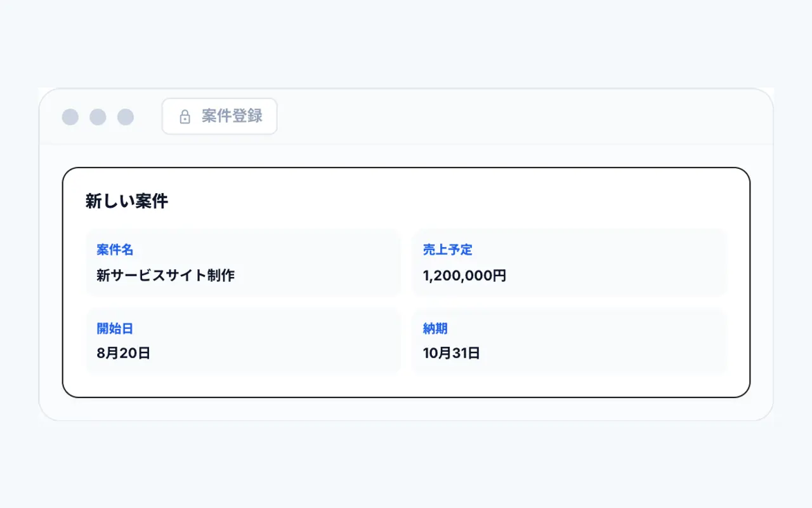Click the 売上予定 field label
The image size is (812, 508).
pos(448,250)
